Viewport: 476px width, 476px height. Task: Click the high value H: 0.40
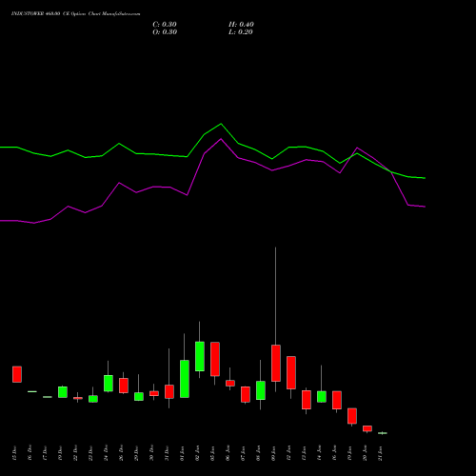pyautogui.click(x=241, y=25)
